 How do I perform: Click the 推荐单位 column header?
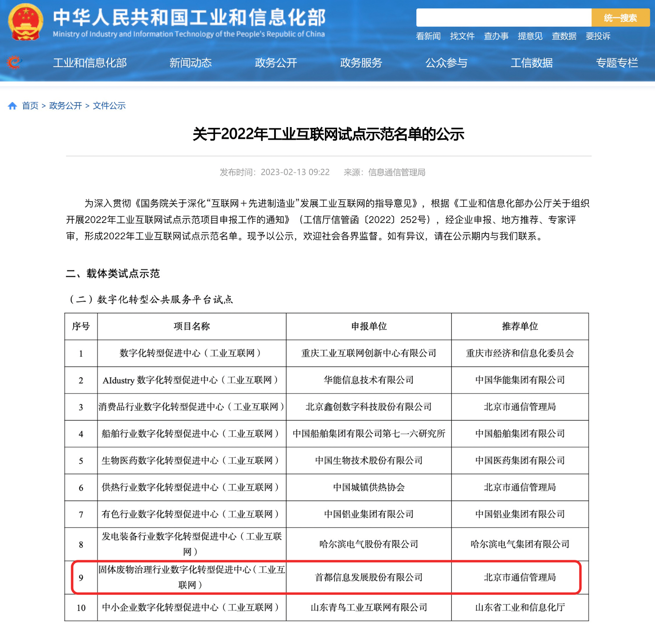(x=520, y=326)
